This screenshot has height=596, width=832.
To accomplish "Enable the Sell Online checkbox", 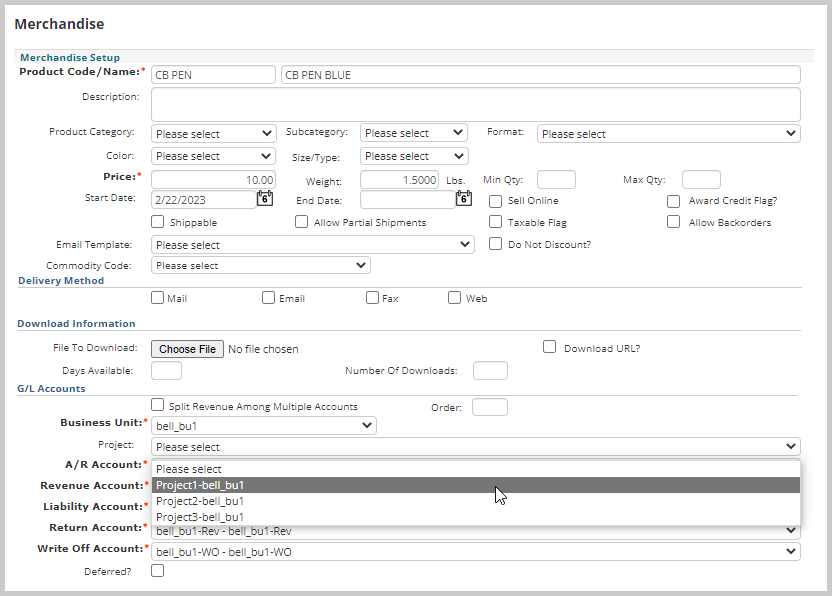I will [495, 201].
